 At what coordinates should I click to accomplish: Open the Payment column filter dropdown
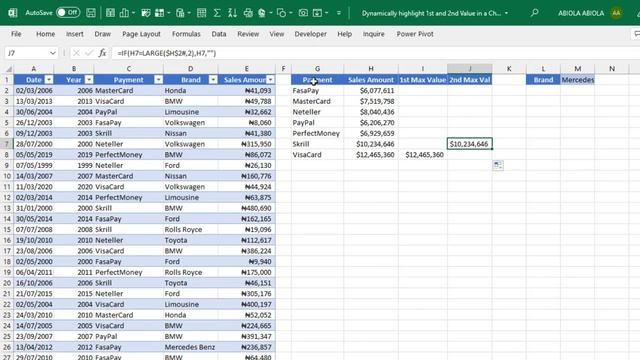(x=158, y=80)
